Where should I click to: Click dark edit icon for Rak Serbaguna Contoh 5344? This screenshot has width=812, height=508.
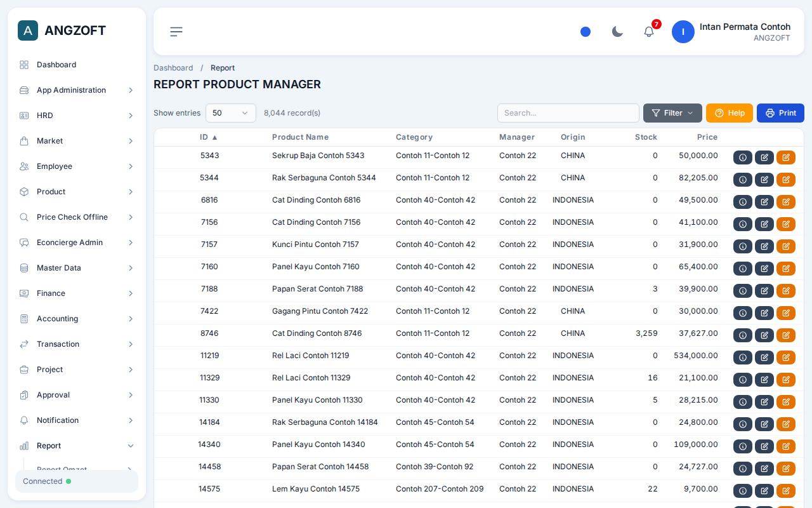pos(764,180)
